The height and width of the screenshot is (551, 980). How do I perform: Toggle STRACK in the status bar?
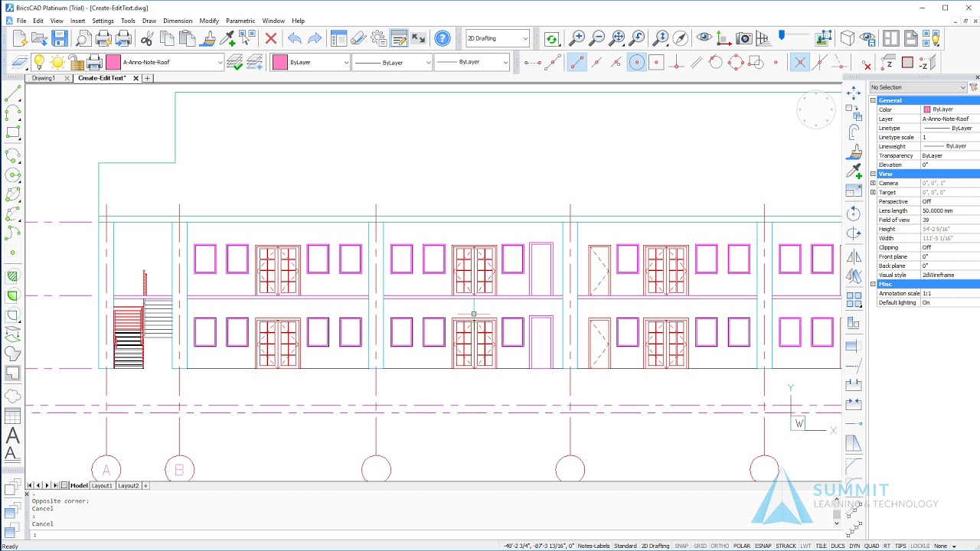pos(786,546)
